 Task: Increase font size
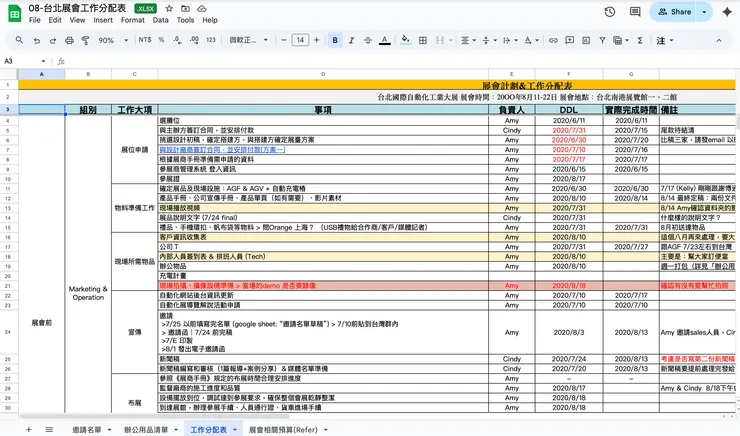pos(317,40)
